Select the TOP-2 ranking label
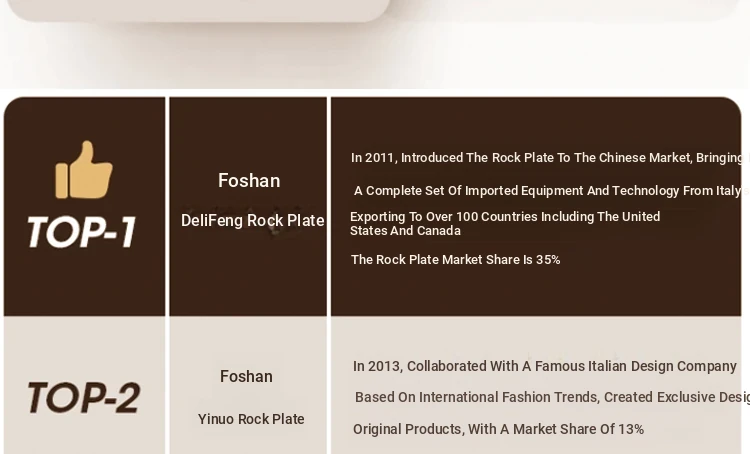The width and height of the screenshot is (750, 454). point(84,397)
